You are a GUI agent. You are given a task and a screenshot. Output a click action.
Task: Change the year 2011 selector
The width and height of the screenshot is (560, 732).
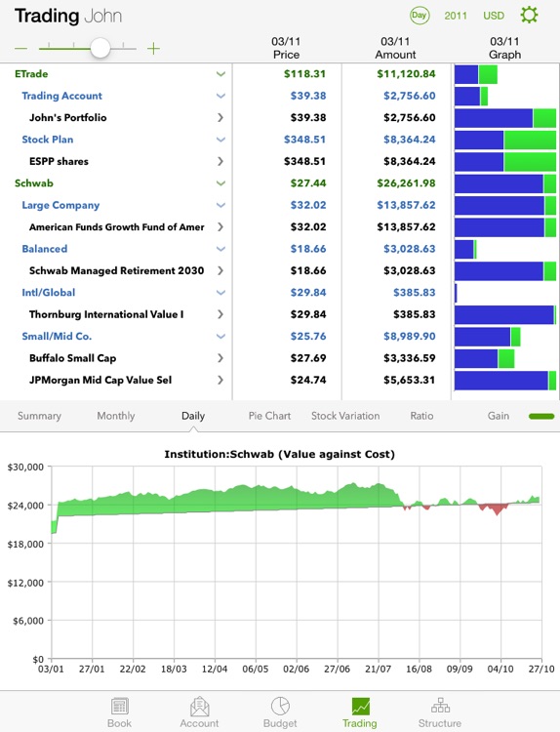pos(456,16)
